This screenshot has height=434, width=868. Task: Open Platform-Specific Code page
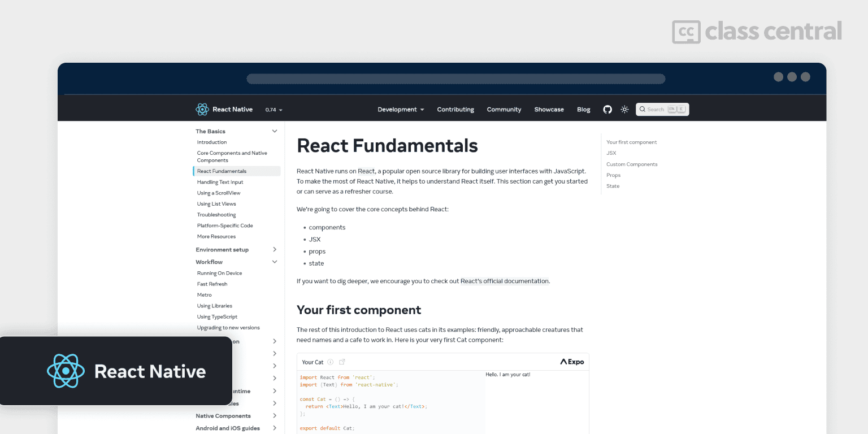pos(225,225)
